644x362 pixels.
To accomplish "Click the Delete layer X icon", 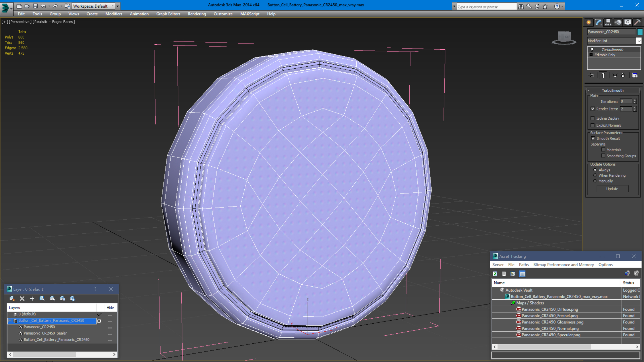I will [x=22, y=298].
